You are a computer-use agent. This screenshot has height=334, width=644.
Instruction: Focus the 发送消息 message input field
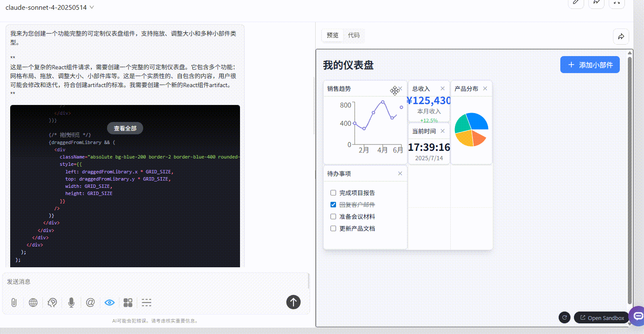click(155, 282)
